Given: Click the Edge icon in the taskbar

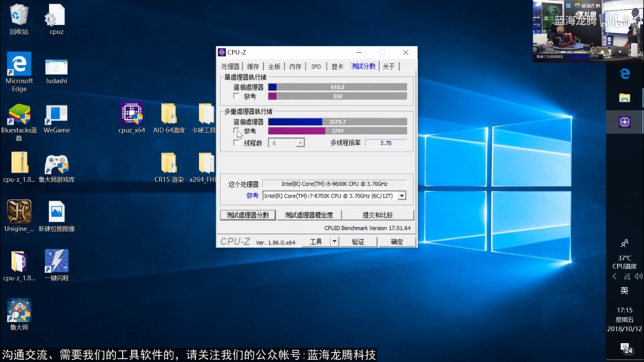Looking at the screenshot, I should [x=625, y=74].
